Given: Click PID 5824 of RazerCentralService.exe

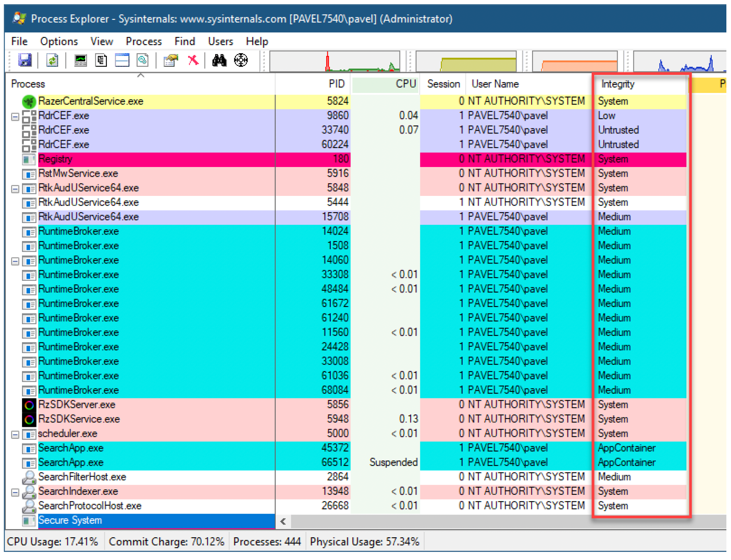Looking at the screenshot, I should point(337,101).
